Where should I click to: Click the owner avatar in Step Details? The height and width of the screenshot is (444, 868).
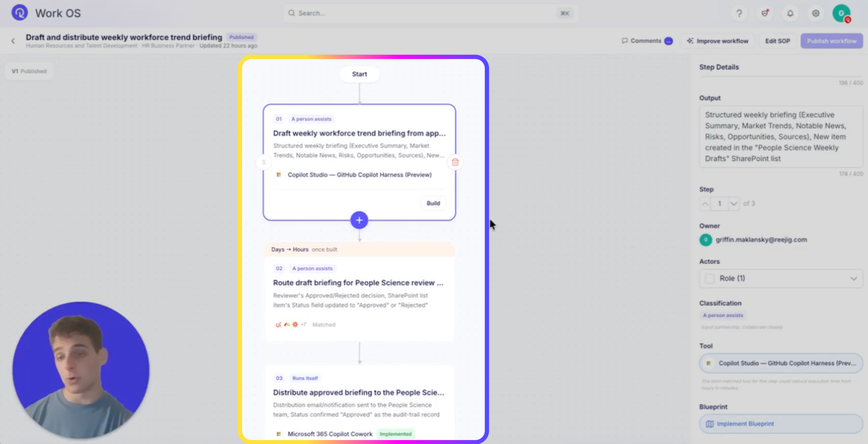click(x=706, y=240)
